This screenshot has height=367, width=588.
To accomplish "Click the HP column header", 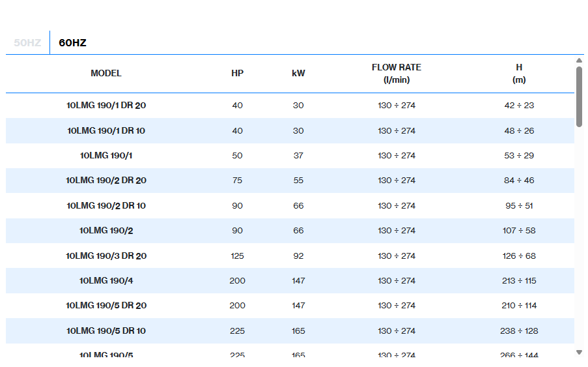I will [237, 74].
